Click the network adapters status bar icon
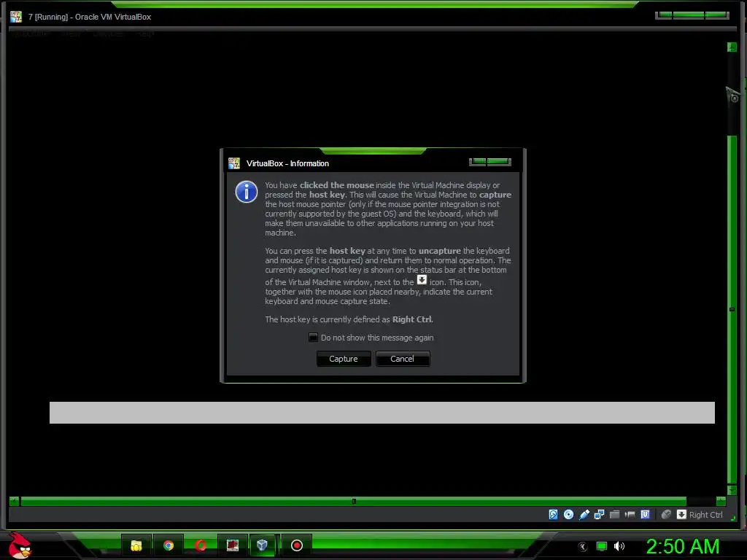This screenshot has width=747, height=560. pos(600,514)
